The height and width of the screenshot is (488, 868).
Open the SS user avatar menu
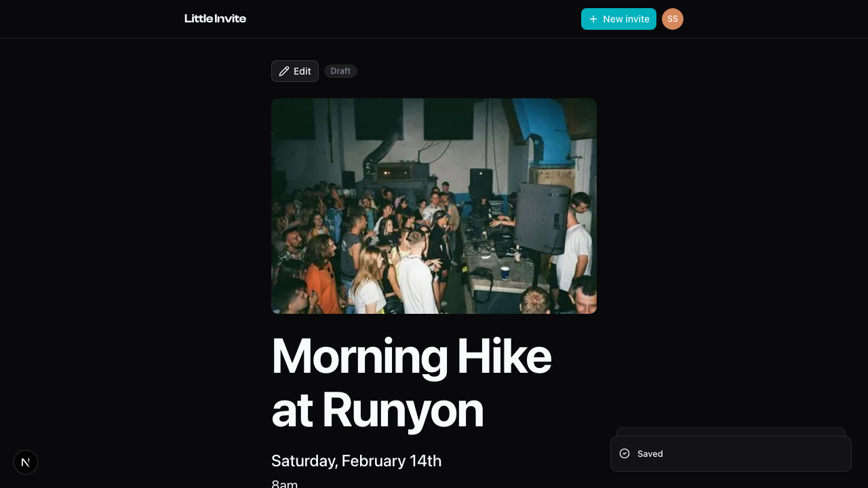click(x=673, y=19)
